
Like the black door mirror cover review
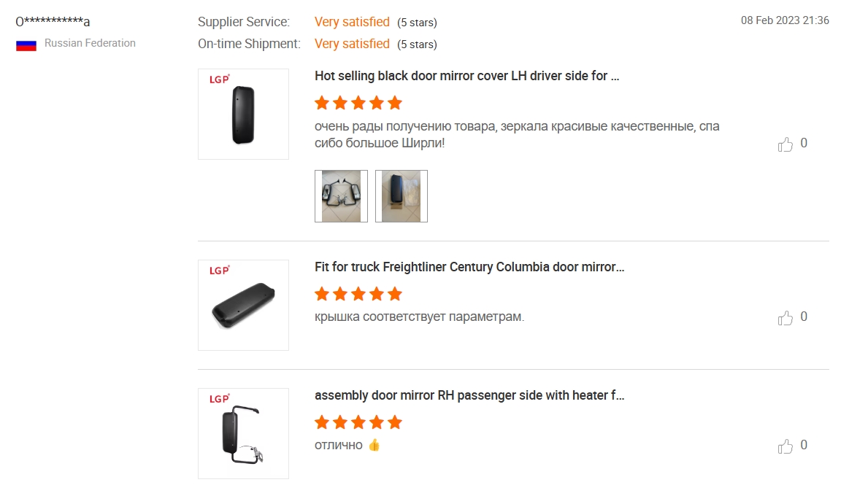pos(785,144)
